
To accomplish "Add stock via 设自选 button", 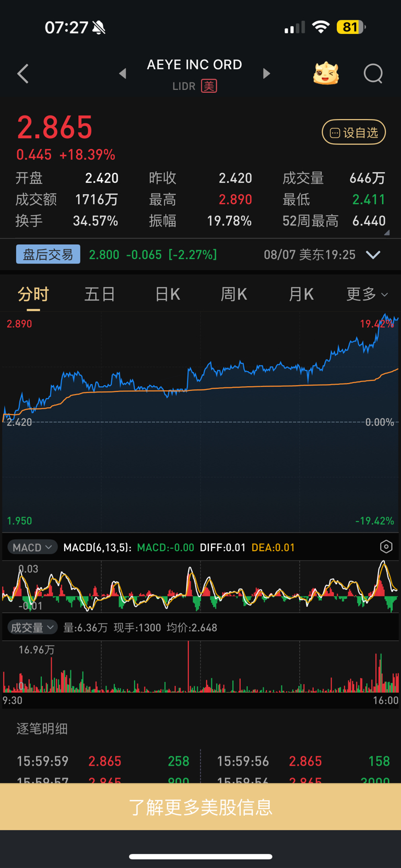I will pyautogui.click(x=353, y=133).
